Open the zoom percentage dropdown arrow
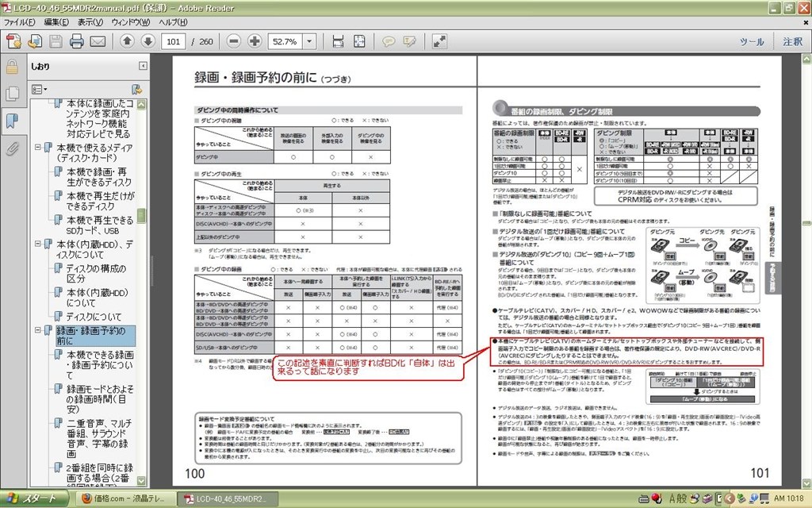 pos(308,41)
